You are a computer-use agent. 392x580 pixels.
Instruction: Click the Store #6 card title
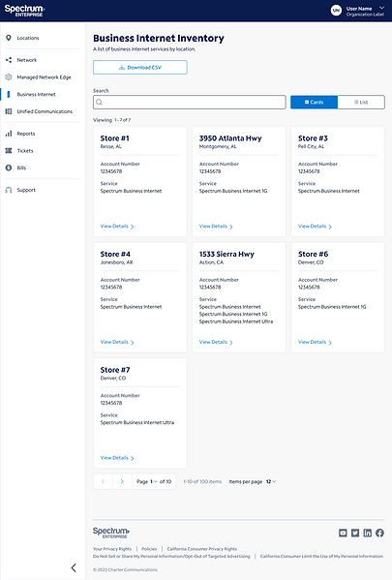[x=313, y=254]
